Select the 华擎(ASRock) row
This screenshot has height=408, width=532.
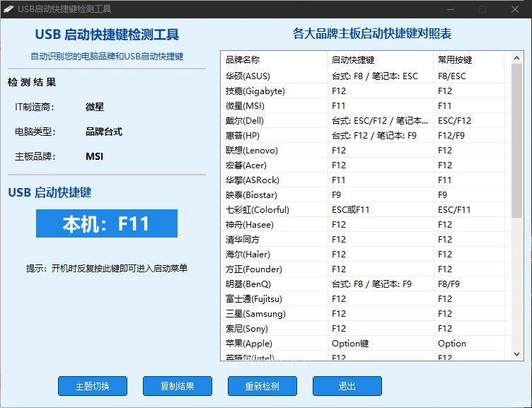[366, 180]
